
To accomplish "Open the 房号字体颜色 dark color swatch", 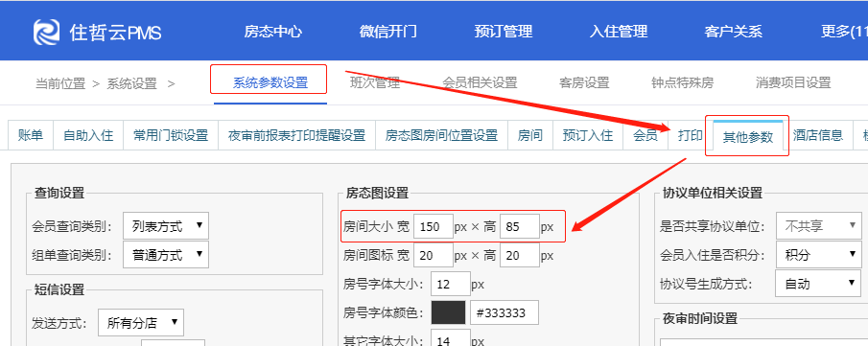I will pyautogui.click(x=449, y=312).
